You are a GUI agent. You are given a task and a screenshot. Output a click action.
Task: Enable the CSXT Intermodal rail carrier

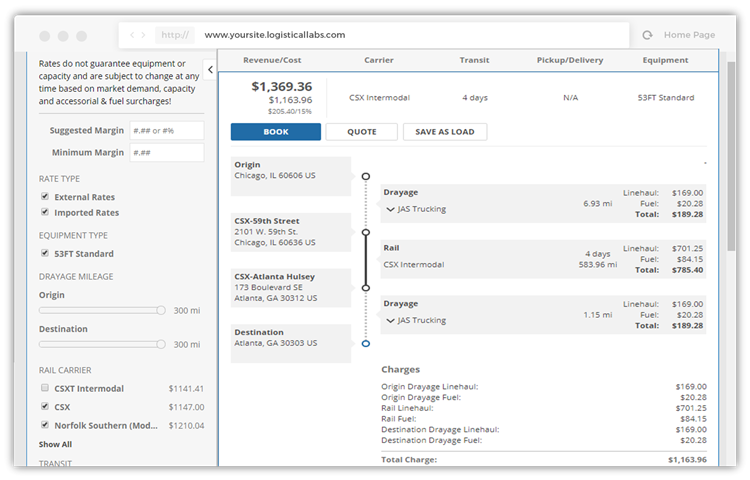(45, 388)
